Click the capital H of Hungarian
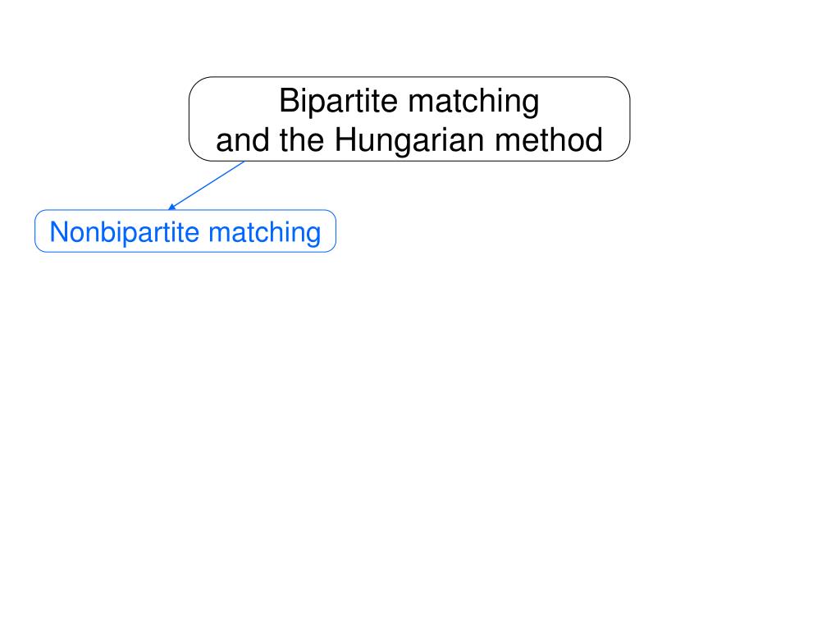The image size is (840, 630). [x=345, y=140]
